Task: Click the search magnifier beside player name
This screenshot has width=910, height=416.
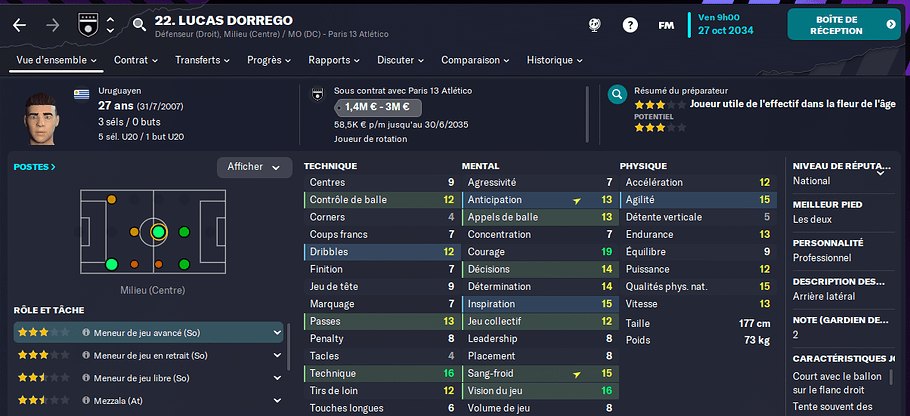Action: click(x=139, y=24)
